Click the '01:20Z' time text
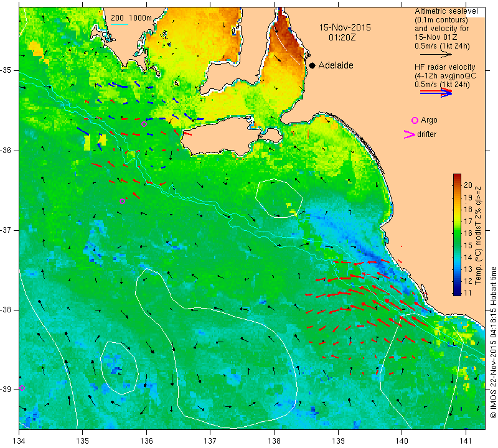The height and width of the screenshot is (448, 498). [x=342, y=37]
